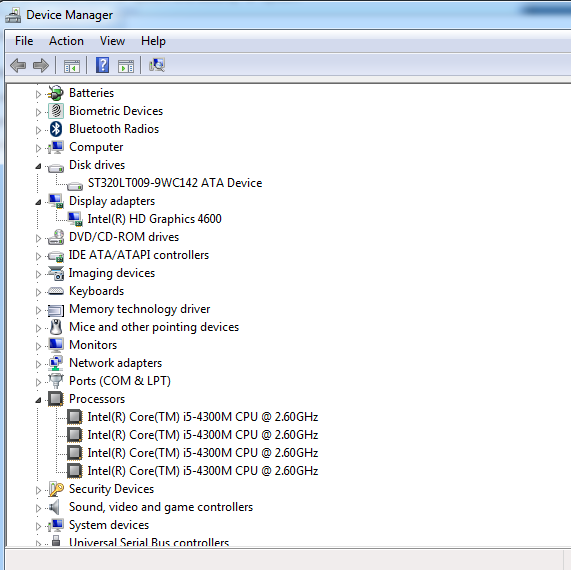Open the Help menu
The width and height of the screenshot is (571, 570).
(153, 41)
